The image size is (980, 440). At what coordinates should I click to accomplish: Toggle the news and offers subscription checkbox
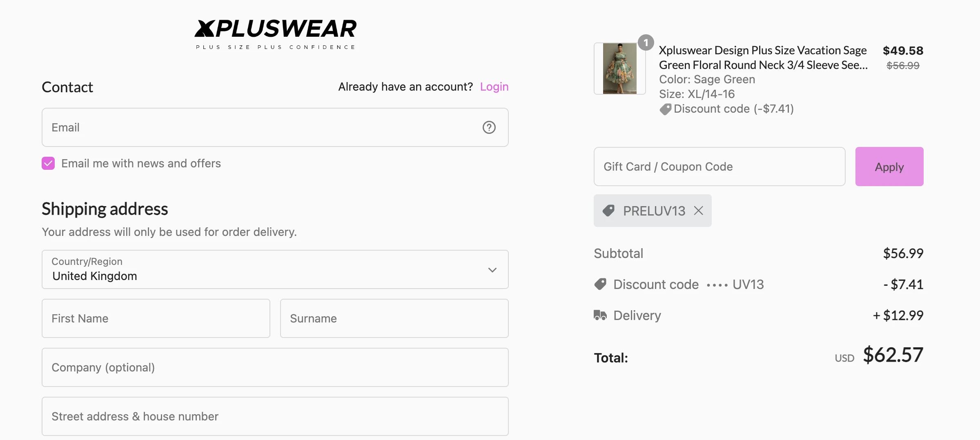48,163
